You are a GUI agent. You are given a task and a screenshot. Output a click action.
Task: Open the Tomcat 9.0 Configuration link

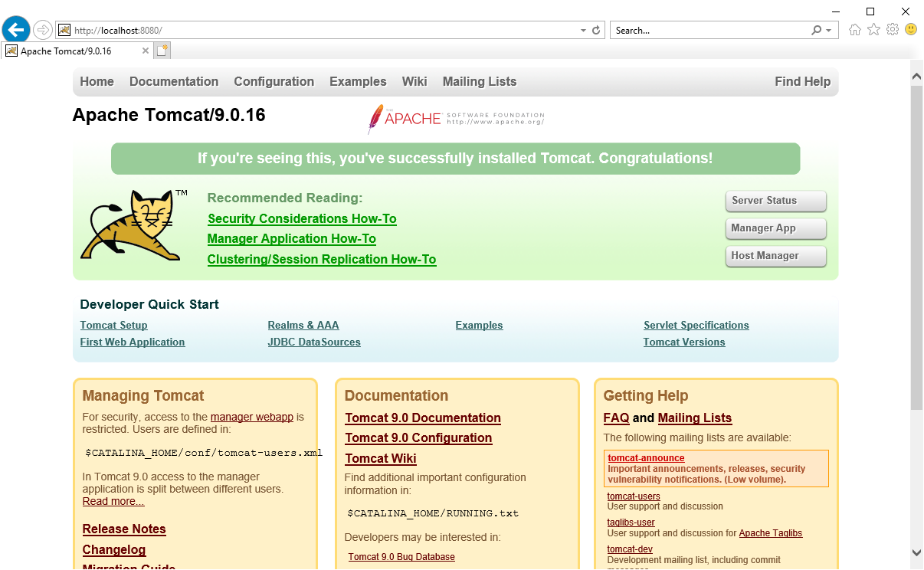point(418,438)
